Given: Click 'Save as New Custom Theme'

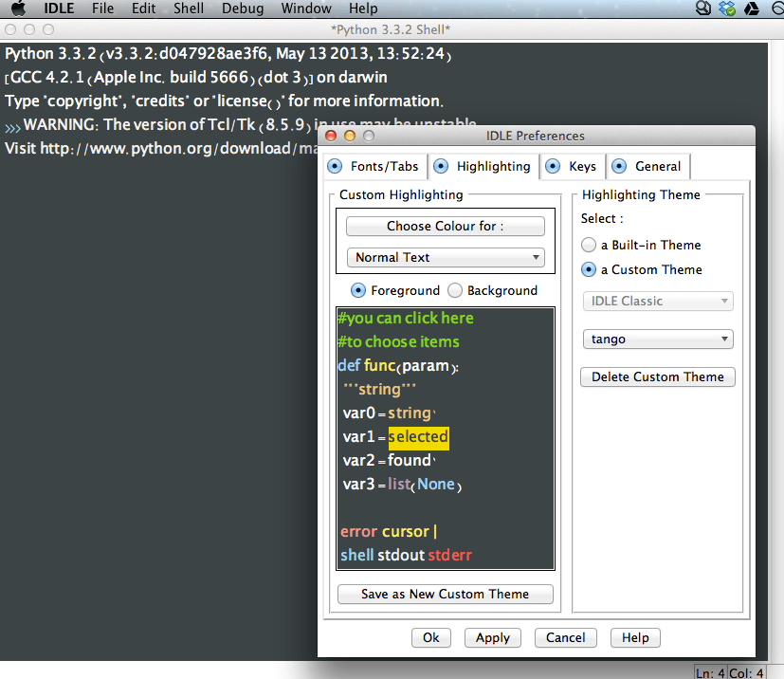Looking at the screenshot, I should 445,594.
